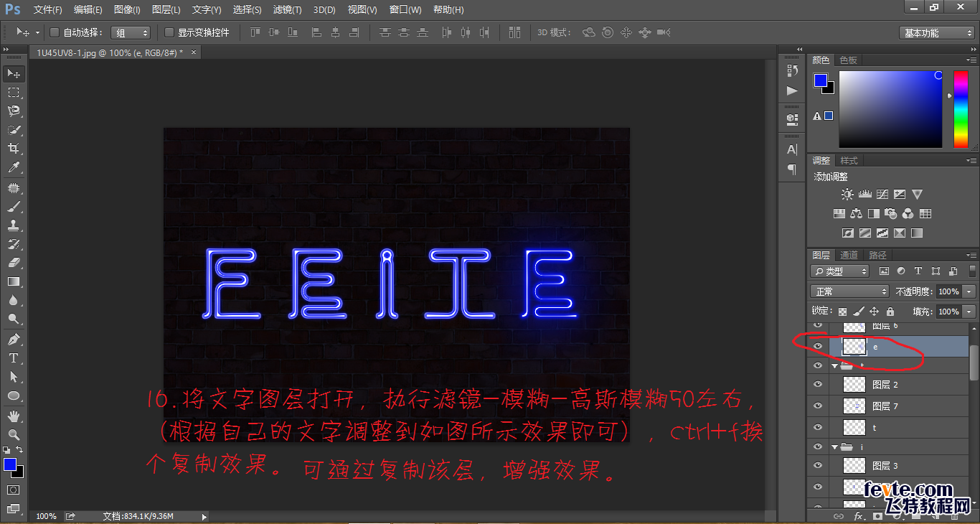Select the Rectangular Marquee tool
980x524 pixels.
[x=14, y=93]
